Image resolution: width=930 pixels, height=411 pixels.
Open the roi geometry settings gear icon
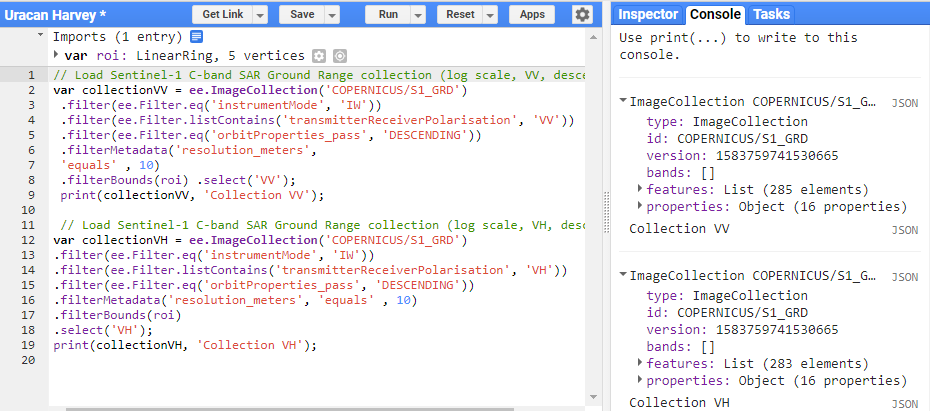coord(319,56)
